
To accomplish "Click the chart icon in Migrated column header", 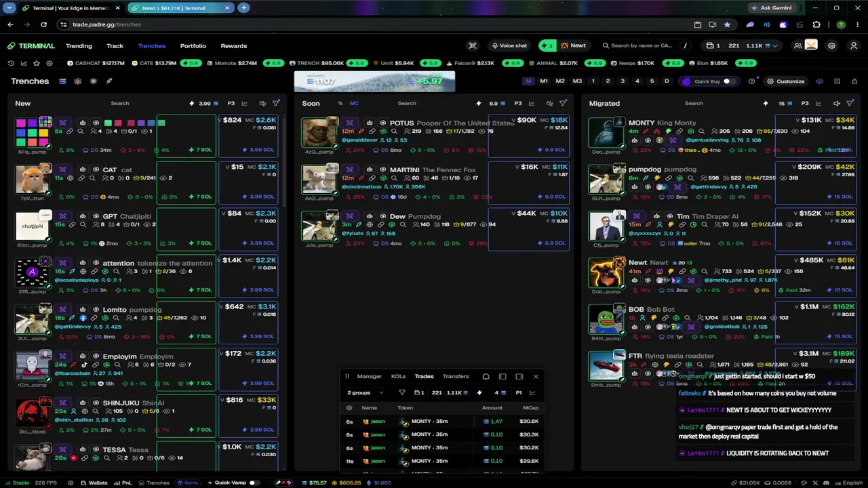I will click(820, 104).
